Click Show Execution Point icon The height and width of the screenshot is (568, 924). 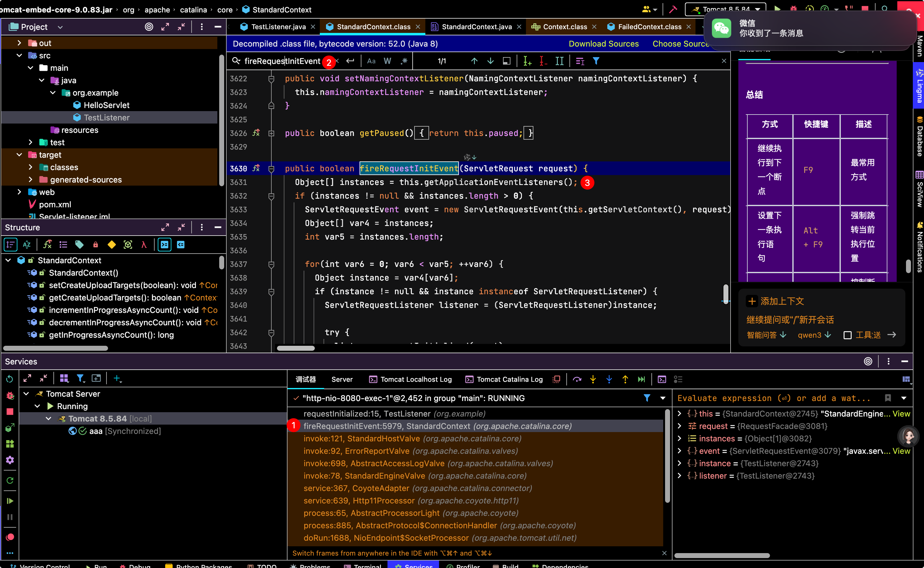(x=556, y=379)
